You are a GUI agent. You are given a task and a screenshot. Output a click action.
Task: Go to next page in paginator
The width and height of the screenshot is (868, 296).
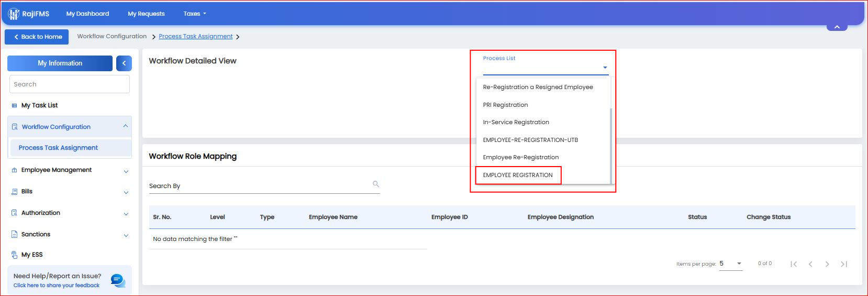pyautogui.click(x=827, y=264)
